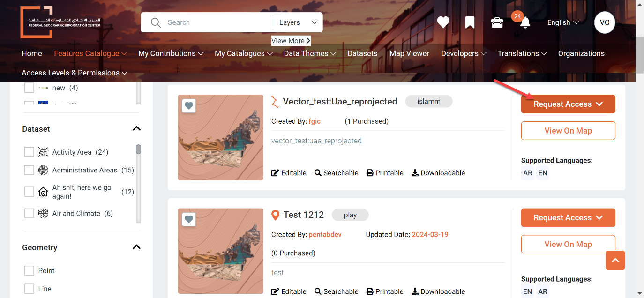
Task: Open the Layers search type dropdown
Action: [298, 22]
